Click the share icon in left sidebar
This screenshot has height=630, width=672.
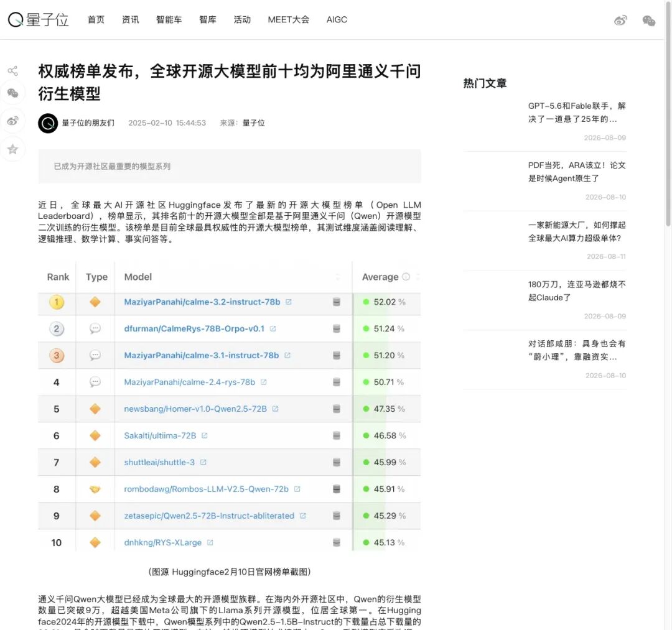coord(13,71)
